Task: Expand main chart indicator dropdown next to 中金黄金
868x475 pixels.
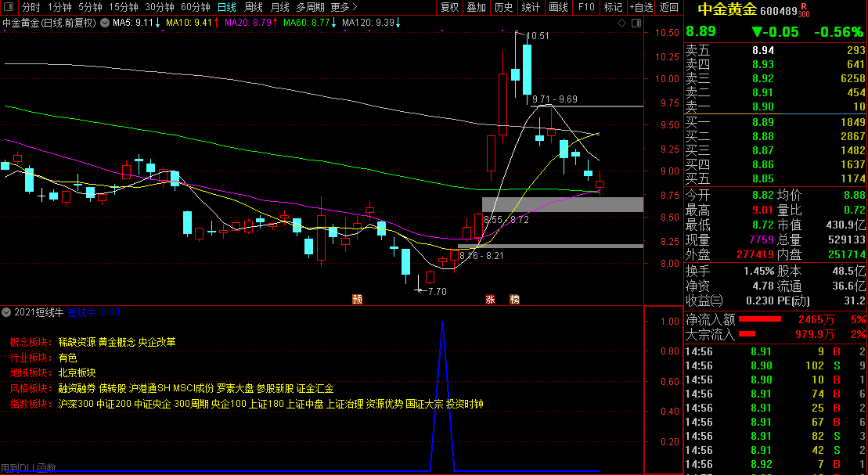Action: (x=104, y=23)
